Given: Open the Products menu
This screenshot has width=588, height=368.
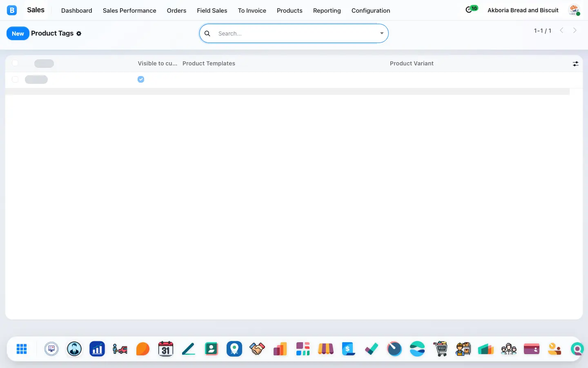Looking at the screenshot, I should (x=290, y=11).
